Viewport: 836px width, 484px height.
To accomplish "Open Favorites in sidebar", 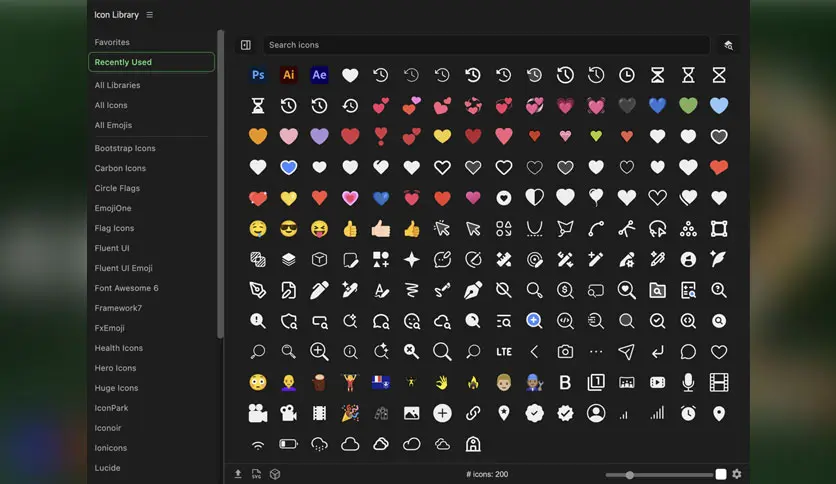I will 112,42.
